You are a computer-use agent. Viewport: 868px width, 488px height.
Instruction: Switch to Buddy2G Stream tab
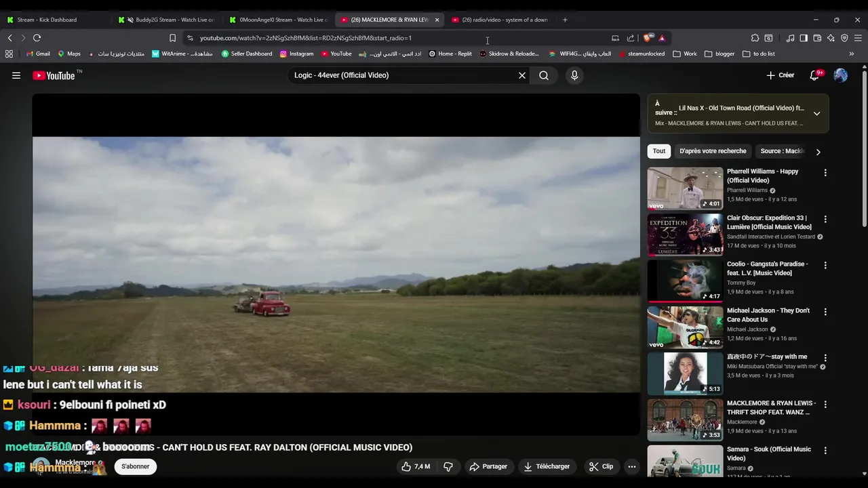[167, 20]
